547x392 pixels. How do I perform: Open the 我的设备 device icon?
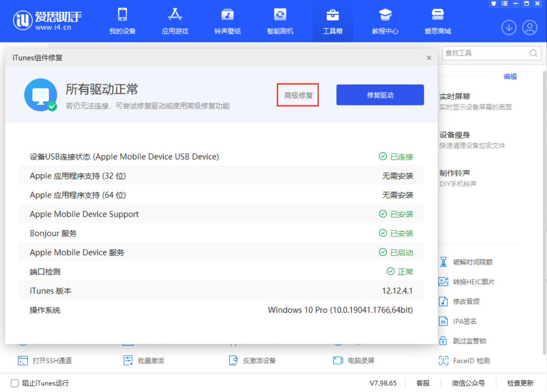(122, 15)
